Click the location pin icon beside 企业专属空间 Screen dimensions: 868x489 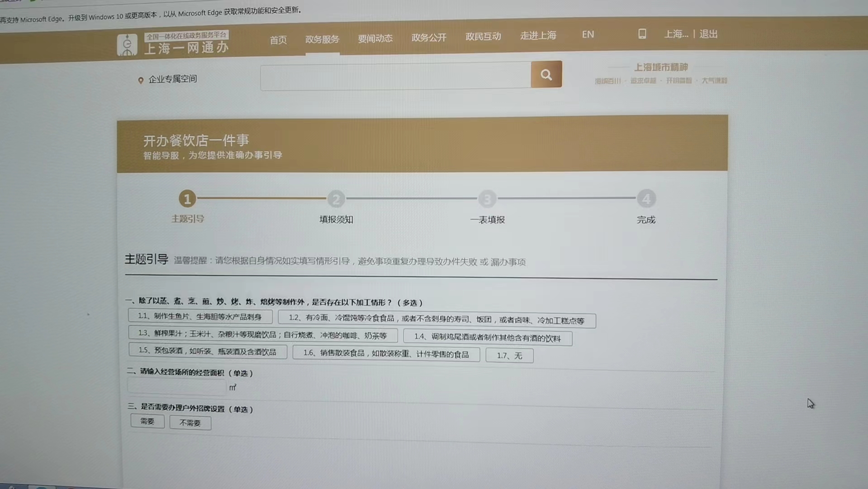pos(141,80)
